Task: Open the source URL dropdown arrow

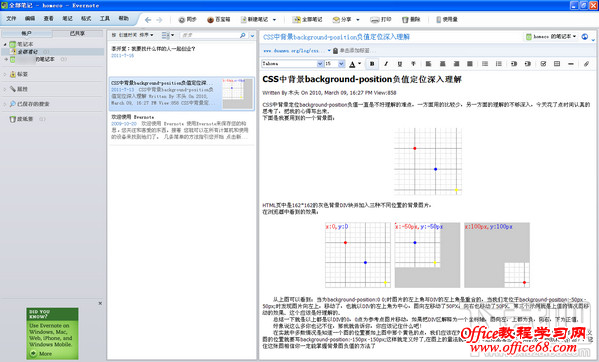Action: point(329,50)
